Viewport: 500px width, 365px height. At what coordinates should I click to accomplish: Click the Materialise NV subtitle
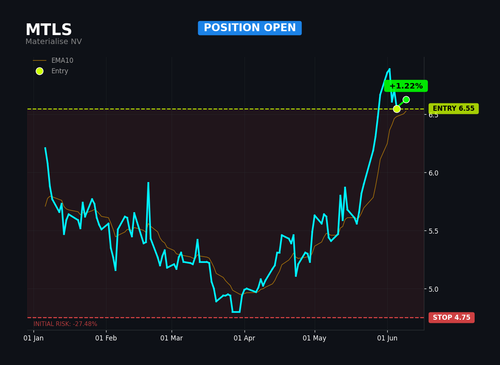click(x=54, y=41)
